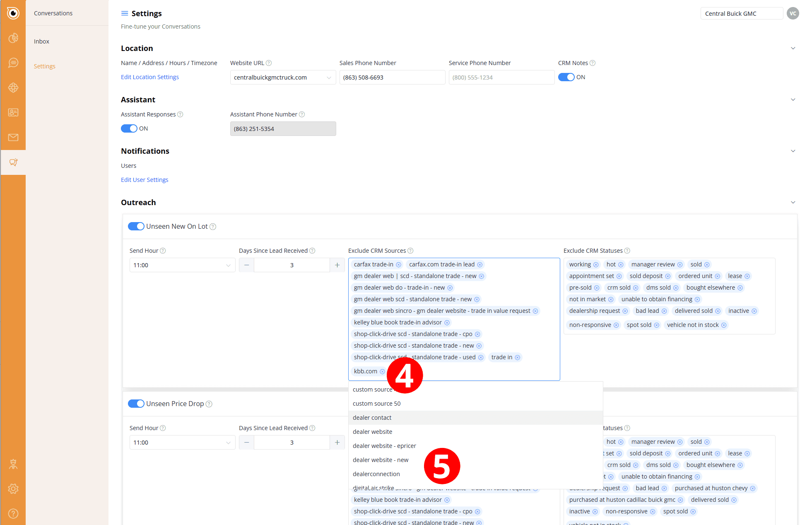This screenshot has height=525, width=812.
Task: Open the envelope mail sidebar icon
Action: click(x=13, y=137)
